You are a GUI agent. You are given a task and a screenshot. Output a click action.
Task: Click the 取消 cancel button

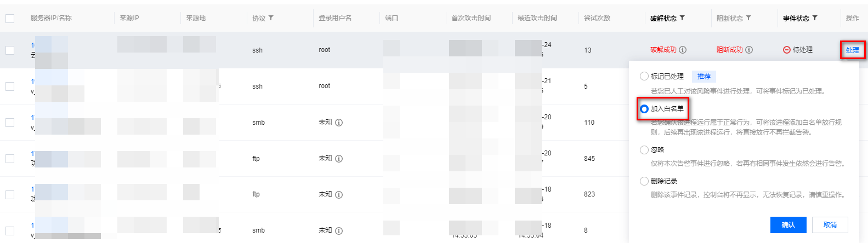[830, 225]
